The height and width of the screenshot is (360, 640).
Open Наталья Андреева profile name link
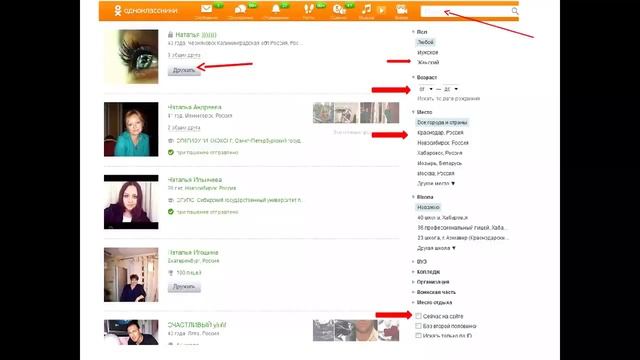(195, 107)
